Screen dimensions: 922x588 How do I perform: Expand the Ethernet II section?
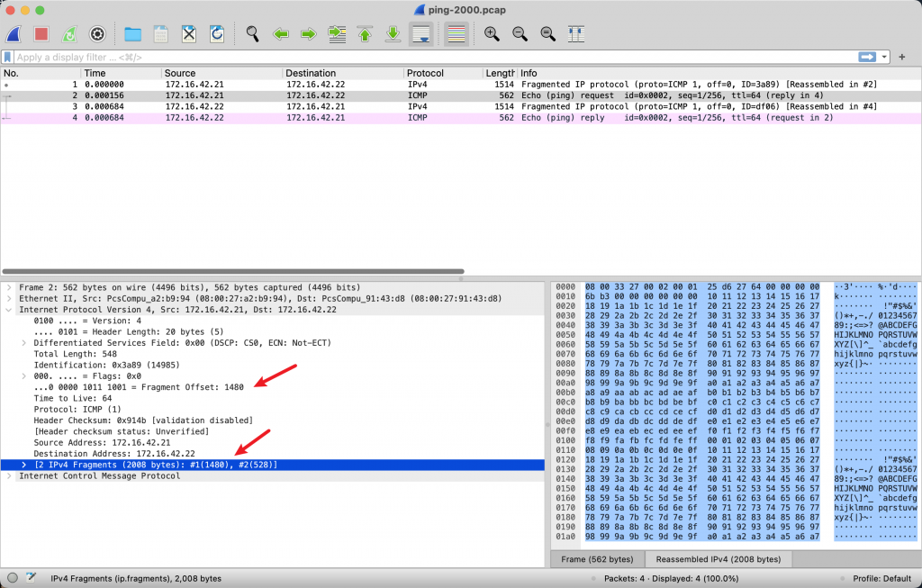coord(10,298)
